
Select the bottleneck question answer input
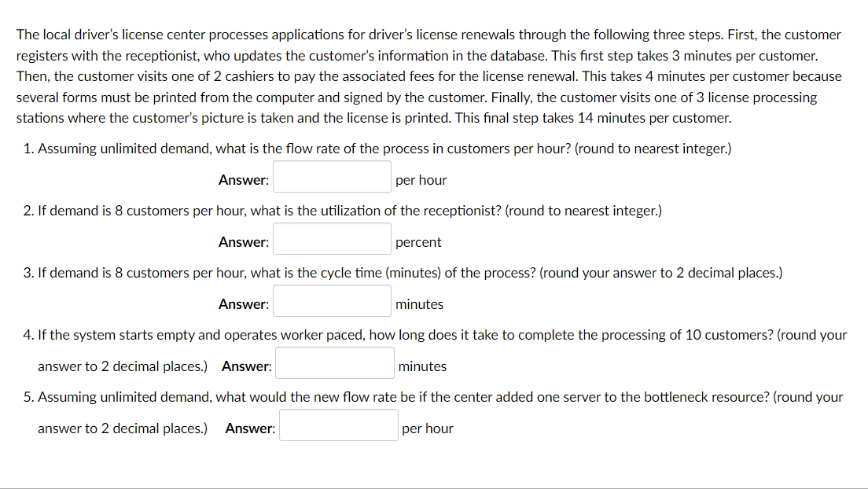pyautogui.click(x=338, y=425)
